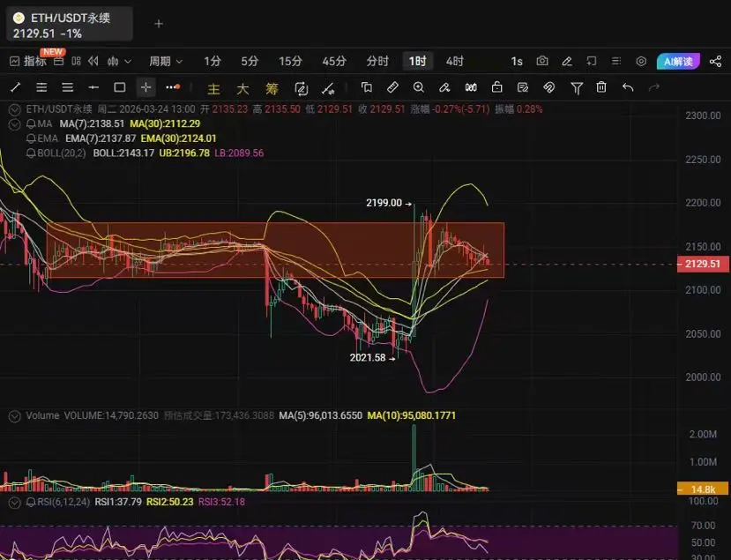Viewport: 731px width, 560px height.
Task: Open the note editor icon
Action: [x=523, y=87]
